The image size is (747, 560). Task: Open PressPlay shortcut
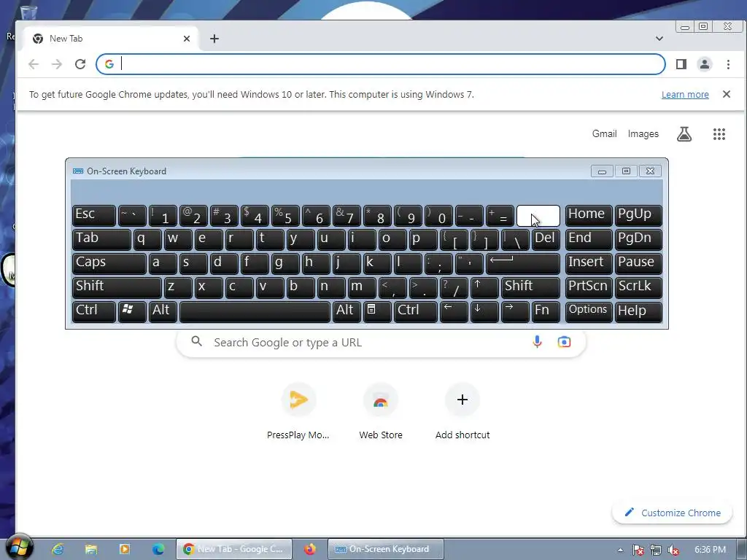[x=298, y=411]
